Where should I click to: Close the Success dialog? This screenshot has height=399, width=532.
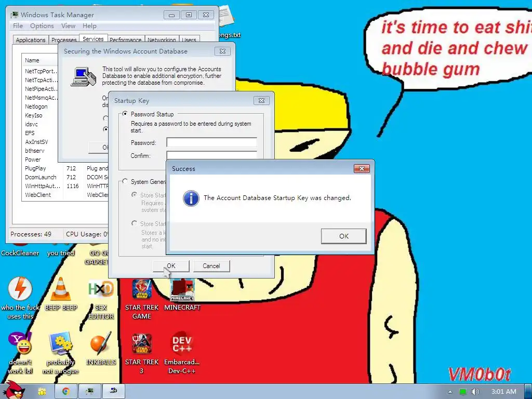(362, 169)
